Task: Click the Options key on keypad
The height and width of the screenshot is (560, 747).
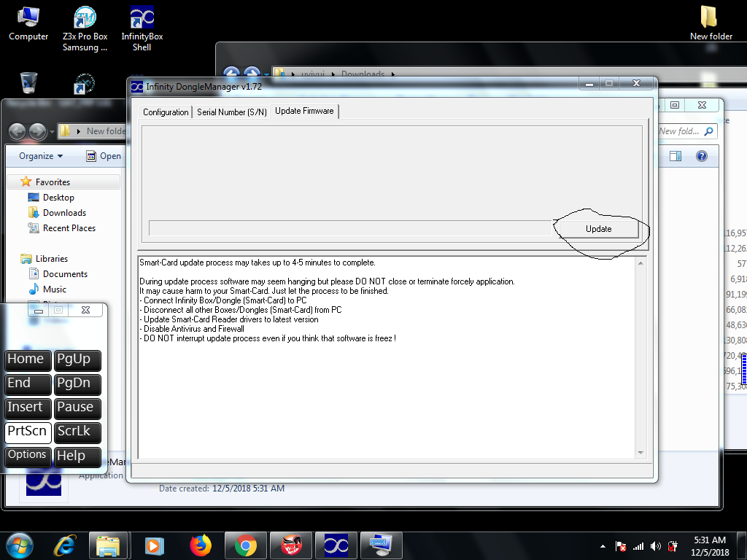Action: point(28,456)
